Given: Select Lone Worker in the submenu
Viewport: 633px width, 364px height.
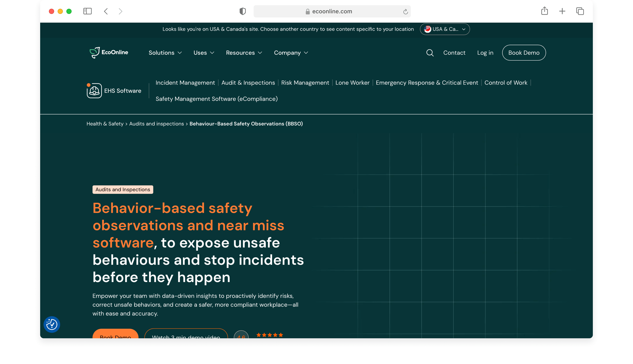Looking at the screenshot, I should (x=352, y=83).
